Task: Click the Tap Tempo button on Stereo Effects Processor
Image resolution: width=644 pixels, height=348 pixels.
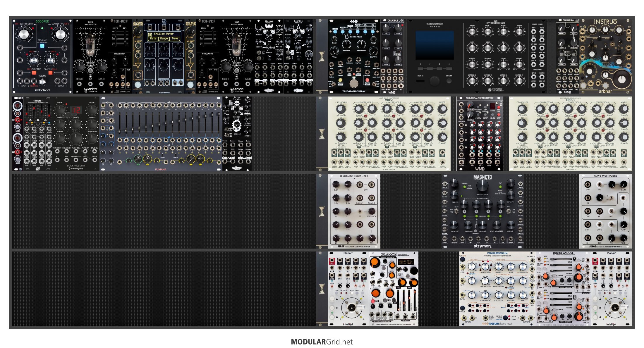Action: pyautogui.click(x=449, y=81)
